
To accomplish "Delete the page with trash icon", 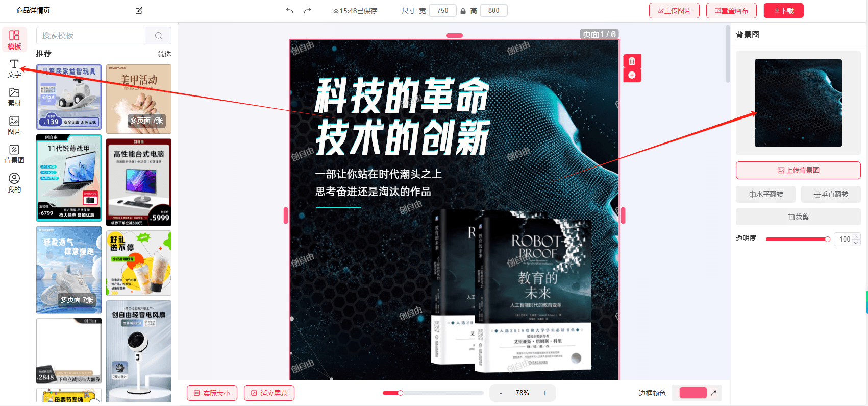I will coord(632,61).
